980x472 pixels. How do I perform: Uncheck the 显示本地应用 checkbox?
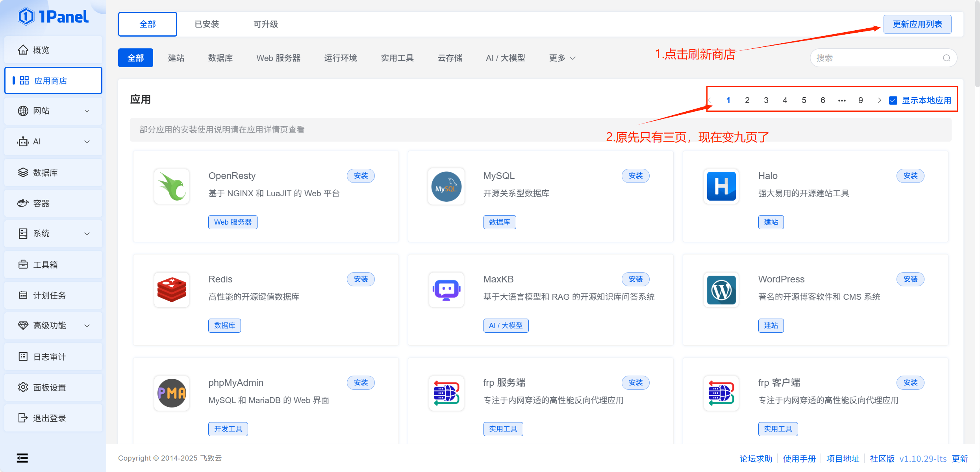(893, 100)
